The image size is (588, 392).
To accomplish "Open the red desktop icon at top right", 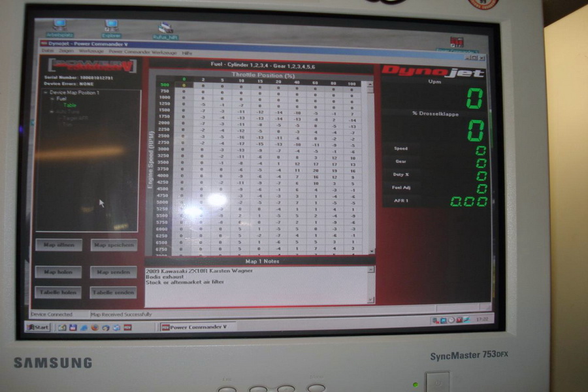I will (457, 43).
